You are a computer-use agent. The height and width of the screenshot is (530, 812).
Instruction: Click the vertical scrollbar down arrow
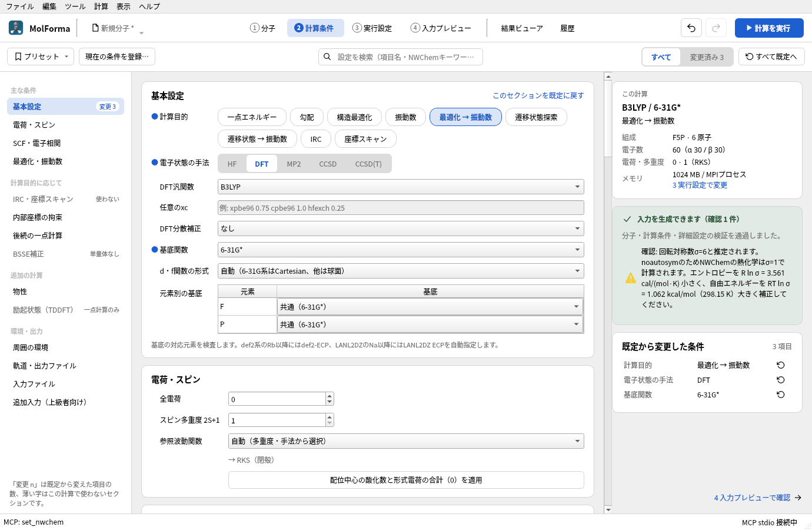tap(608, 509)
